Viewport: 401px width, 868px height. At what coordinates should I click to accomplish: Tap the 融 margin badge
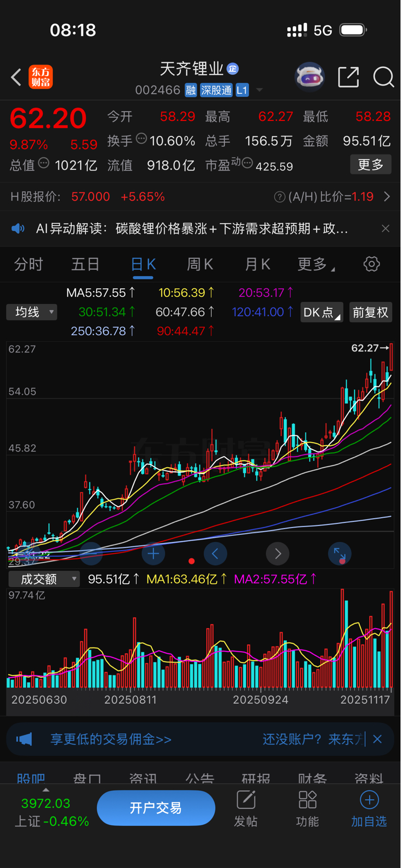pyautogui.click(x=191, y=90)
